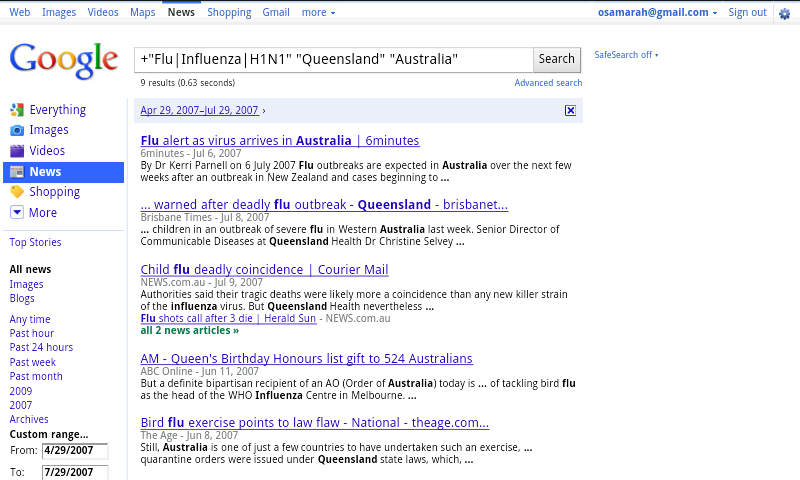
Task: Click inside the search query field
Action: [334, 60]
